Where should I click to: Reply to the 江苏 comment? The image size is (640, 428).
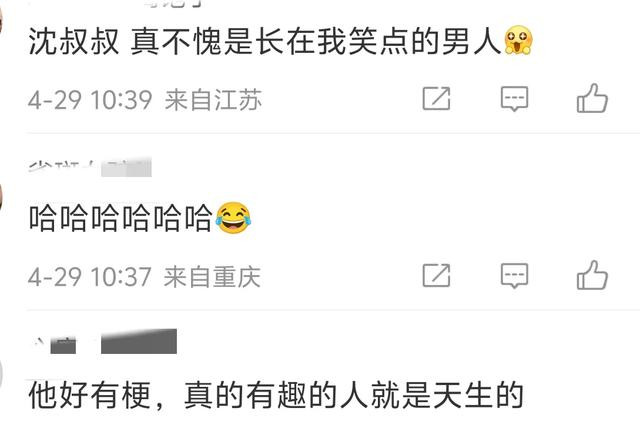(514, 98)
